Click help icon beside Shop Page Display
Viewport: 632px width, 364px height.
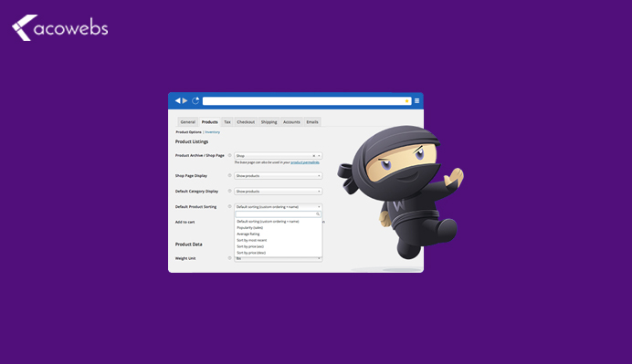[x=230, y=175]
